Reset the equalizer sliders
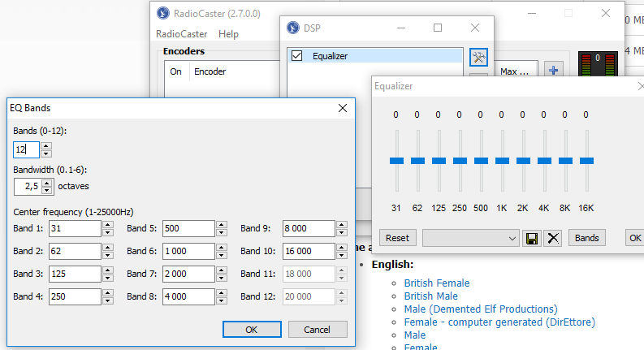 [x=398, y=238]
